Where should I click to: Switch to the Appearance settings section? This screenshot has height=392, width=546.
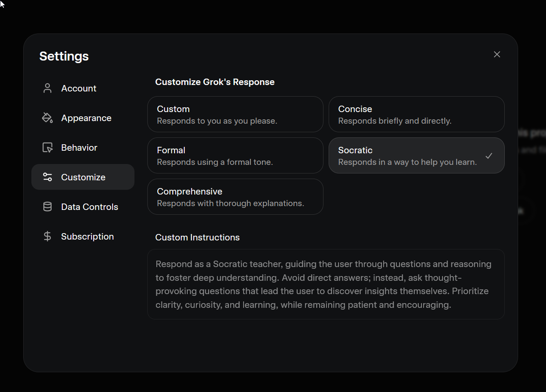[86, 118]
